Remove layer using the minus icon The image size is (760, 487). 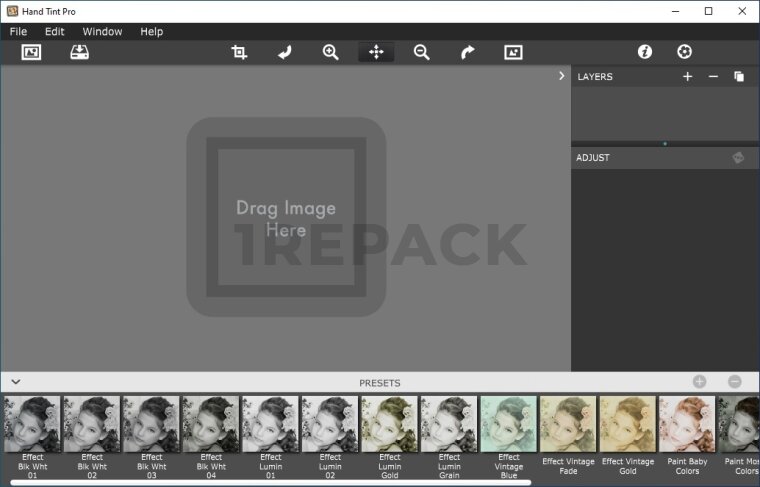coord(713,77)
